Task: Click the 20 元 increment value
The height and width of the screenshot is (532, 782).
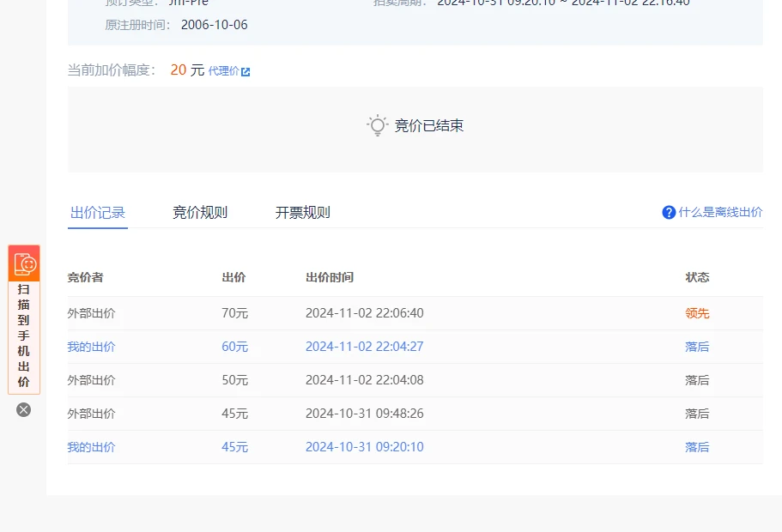Action: point(187,70)
